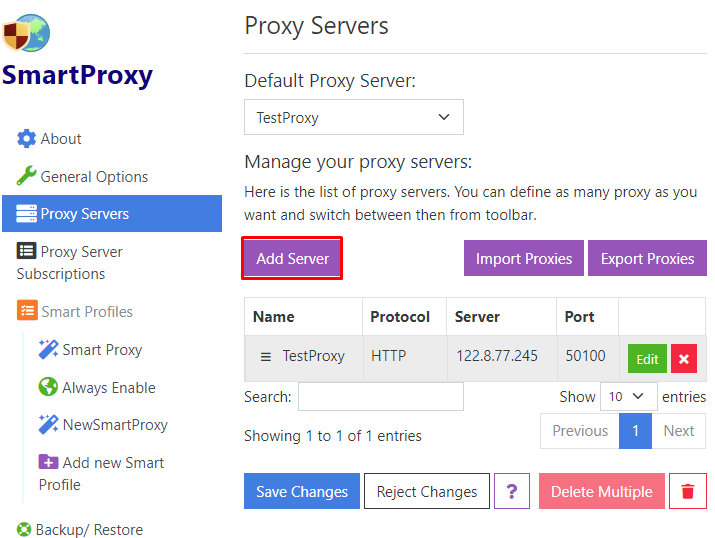The width and height of the screenshot is (715, 538).
Task: Click the Add new Smart Profile folder icon
Action: (48, 462)
